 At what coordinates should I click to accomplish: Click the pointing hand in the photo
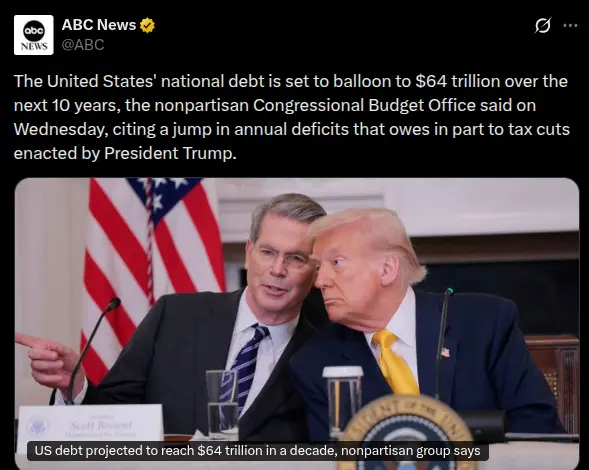tap(47, 359)
